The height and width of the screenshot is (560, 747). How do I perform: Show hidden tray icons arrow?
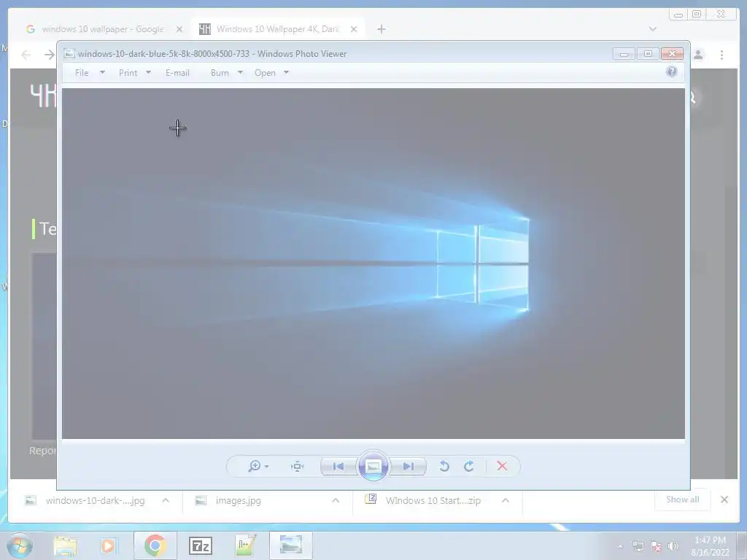(620, 546)
